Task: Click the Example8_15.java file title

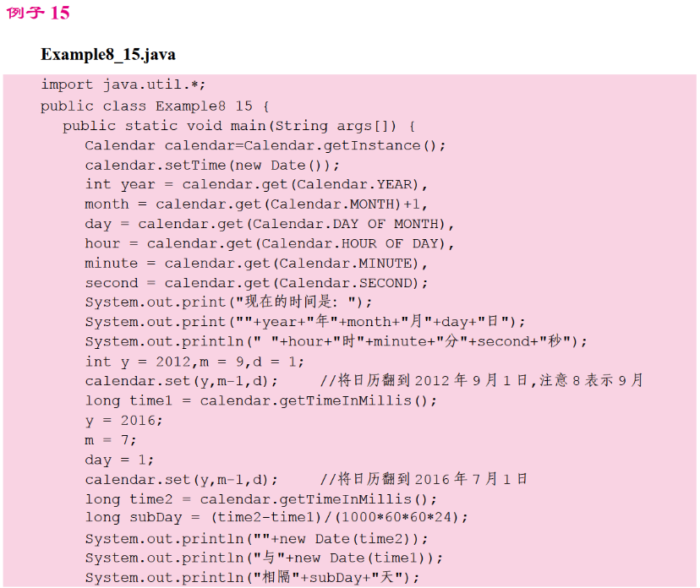Action: pyautogui.click(x=108, y=55)
